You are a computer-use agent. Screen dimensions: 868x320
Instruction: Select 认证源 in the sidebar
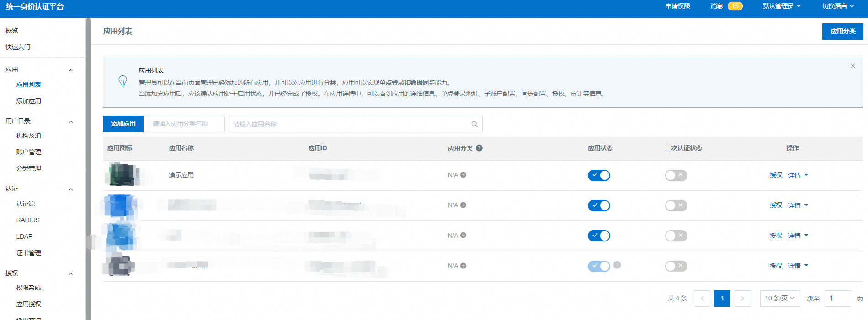click(x=26, y=204)
